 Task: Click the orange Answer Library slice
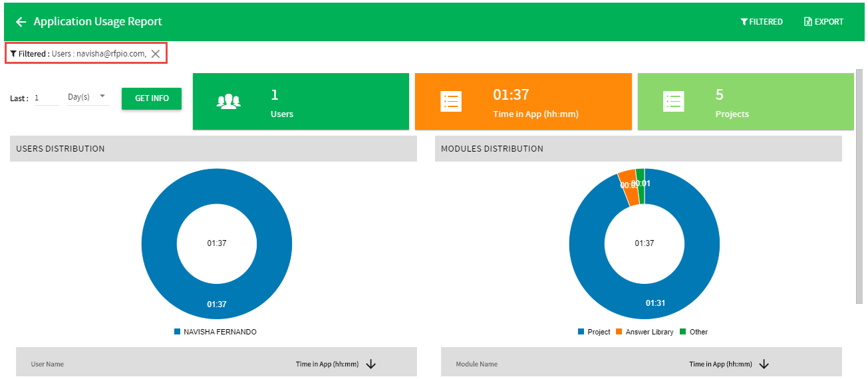629,188
